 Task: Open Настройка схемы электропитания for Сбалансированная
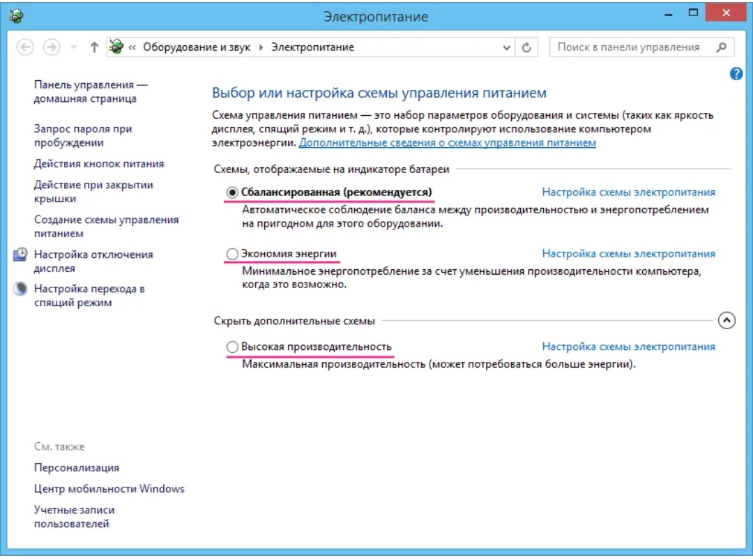pyautogui.click(x=628, y=192)
